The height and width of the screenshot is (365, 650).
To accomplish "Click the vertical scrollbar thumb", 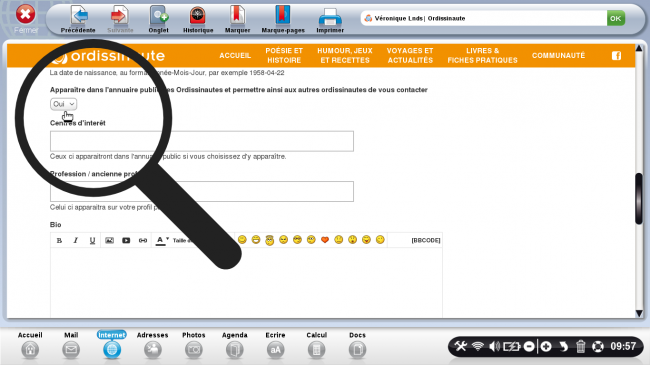I will [639, 199].
